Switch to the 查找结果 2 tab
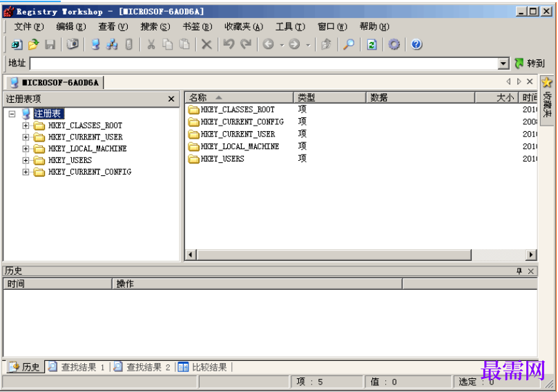This screenshot has width=558, height=392. click(142, 367)
